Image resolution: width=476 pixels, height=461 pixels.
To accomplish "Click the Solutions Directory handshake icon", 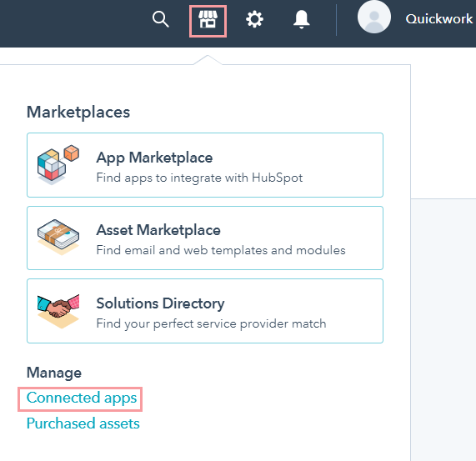I will coord(58,311).
